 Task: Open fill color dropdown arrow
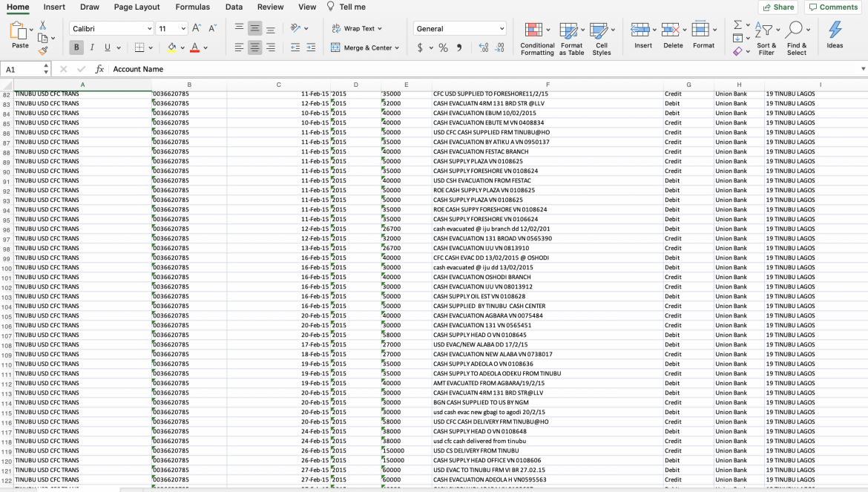182,48
